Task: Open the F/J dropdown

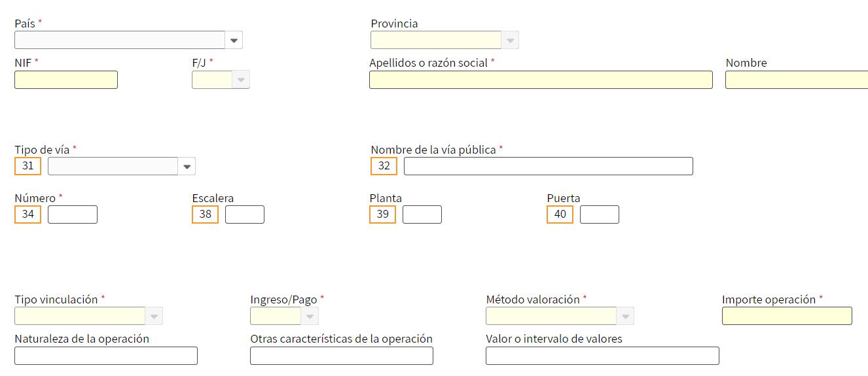Action: point(242,80)
